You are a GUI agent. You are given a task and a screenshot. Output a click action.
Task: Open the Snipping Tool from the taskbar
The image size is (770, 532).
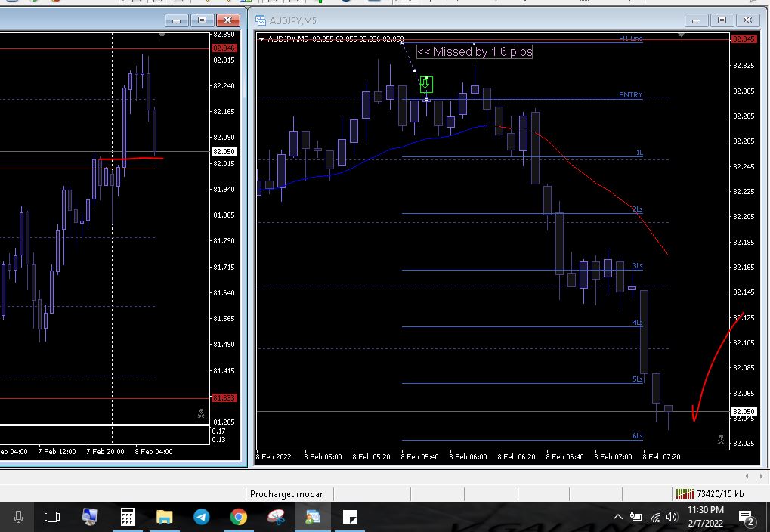click(x=276, y=517)
